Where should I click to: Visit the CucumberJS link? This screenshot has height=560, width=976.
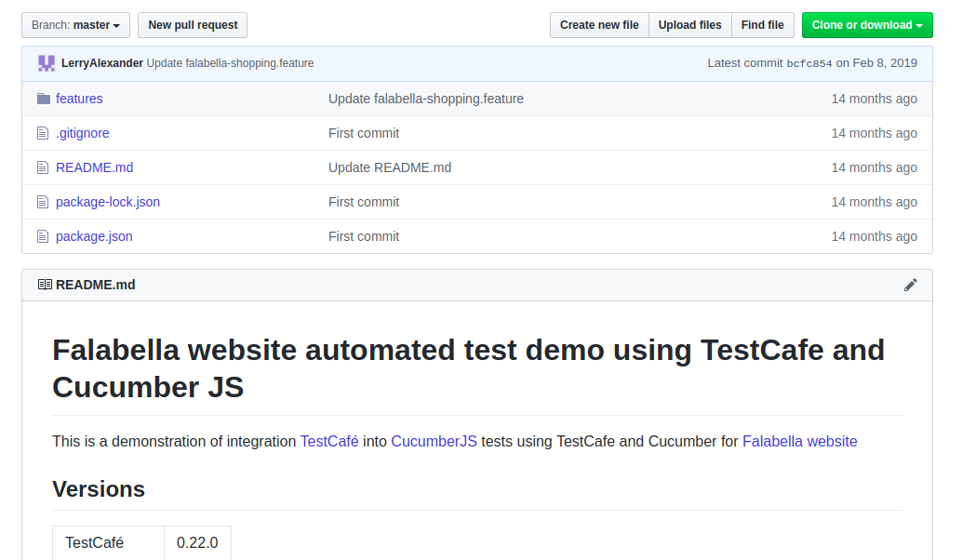(434, 441)
